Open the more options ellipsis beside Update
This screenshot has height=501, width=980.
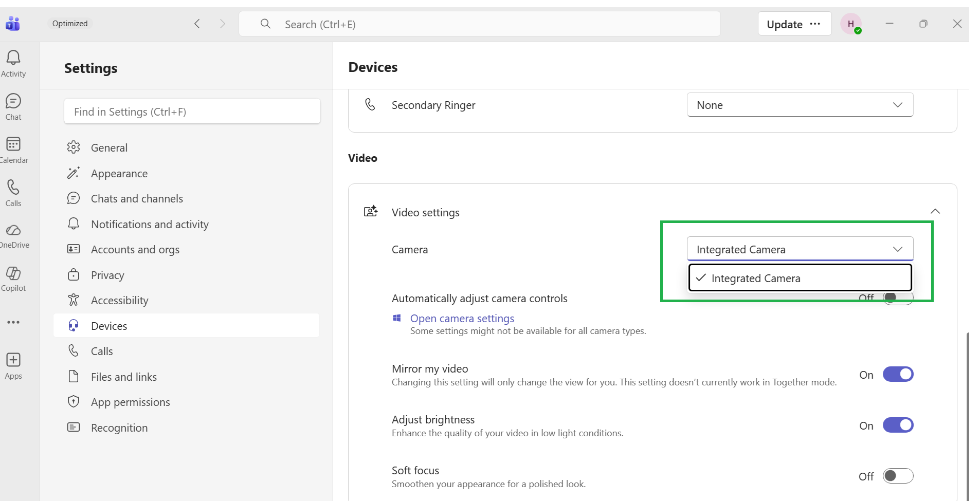click(x=815, y=24)
